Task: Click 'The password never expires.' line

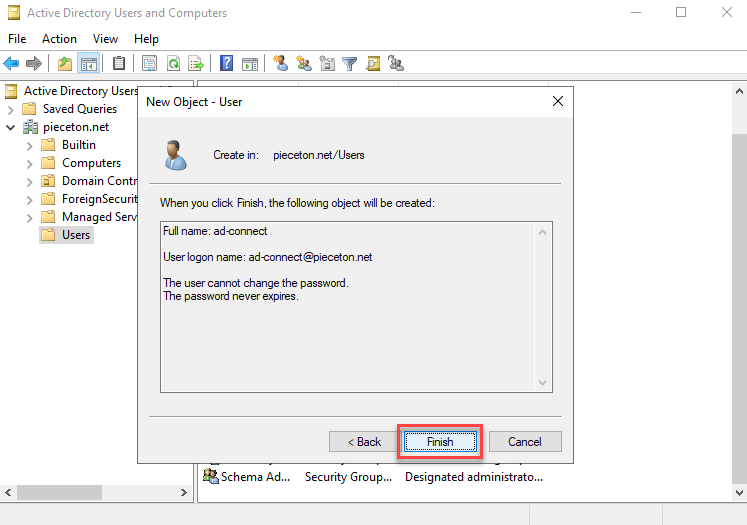Action: pos(231,296)
